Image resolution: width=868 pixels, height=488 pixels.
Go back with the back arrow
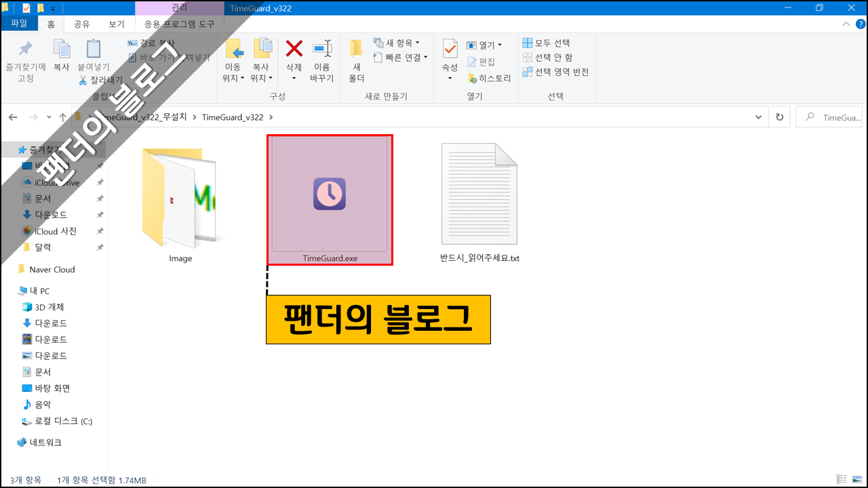pyautogui.click(x=13, y=117)
